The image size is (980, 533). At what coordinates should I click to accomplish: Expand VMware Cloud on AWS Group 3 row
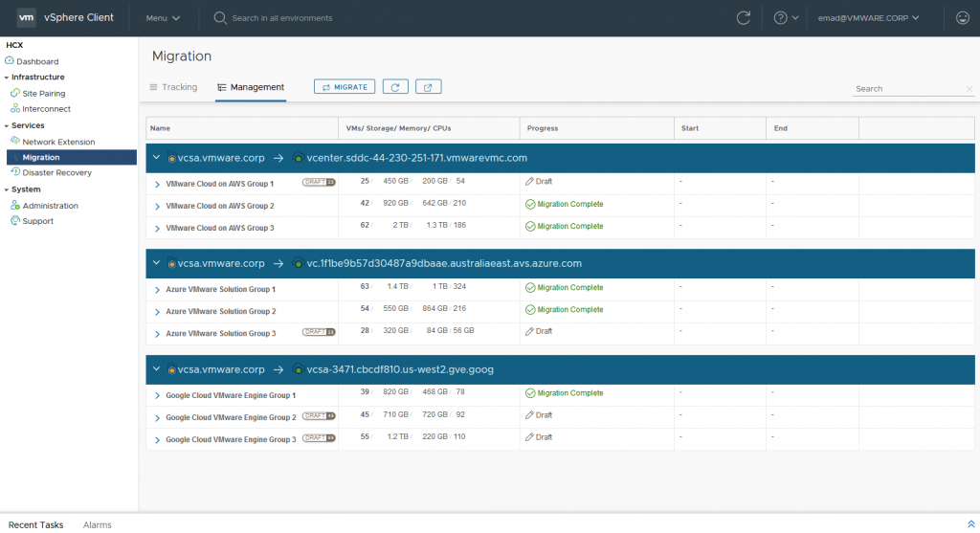(157, 229)
